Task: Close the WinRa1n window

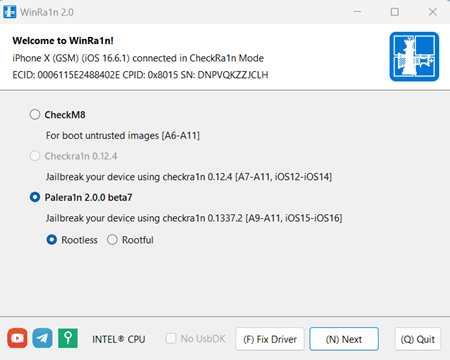Action: pyautogui.click(x=433, y=12)
